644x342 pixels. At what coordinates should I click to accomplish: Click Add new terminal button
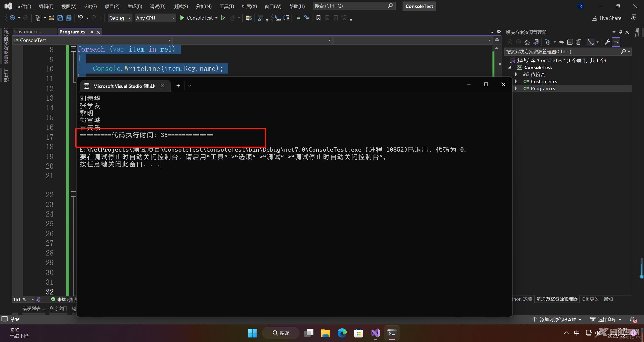click(x=178, y=85)
